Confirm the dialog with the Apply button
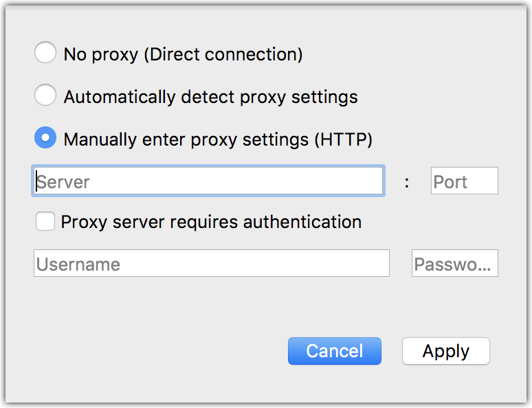Viewport: 532px width, 408px height. [x=445, y=351]
